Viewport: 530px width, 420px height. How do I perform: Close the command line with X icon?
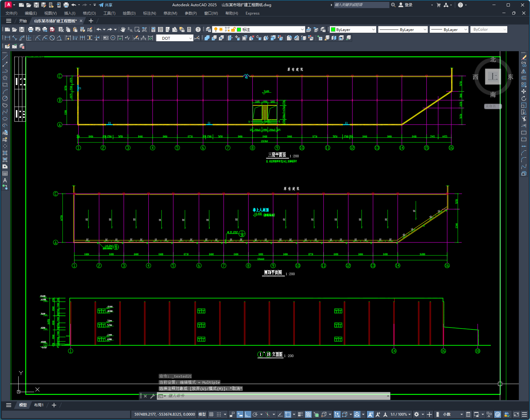pos(145,396)
